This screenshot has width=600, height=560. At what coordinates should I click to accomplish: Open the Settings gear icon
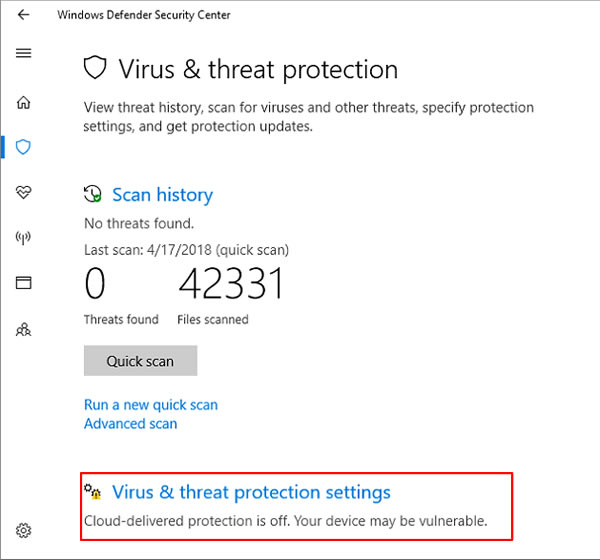pos(23,531)
